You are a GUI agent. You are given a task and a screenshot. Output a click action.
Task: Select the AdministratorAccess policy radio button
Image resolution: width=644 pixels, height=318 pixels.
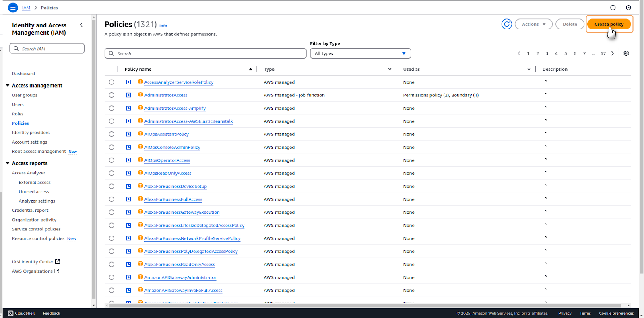111,95
